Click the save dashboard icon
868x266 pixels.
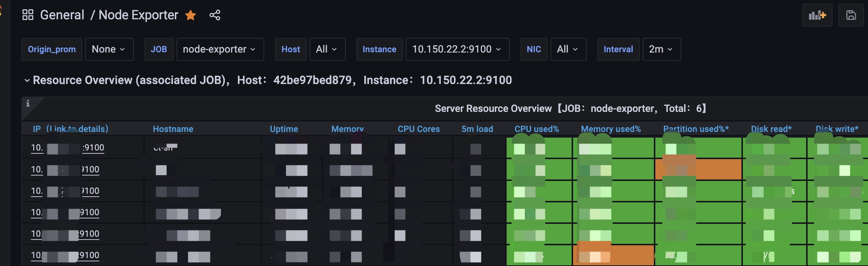point(851,15)
